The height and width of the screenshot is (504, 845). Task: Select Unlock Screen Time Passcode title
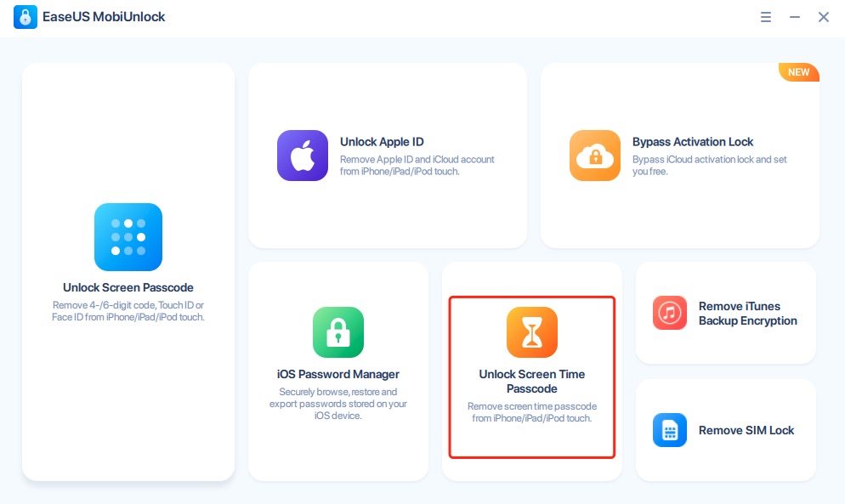(532, 381)
